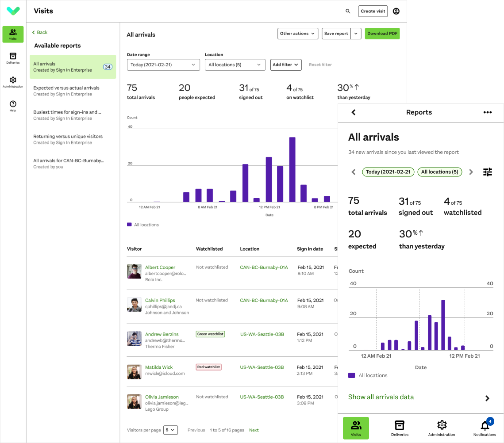This screenshot has width=504, height=443.
Task: Open Albert Cooper visitor link
Action: tap(160, 267)
